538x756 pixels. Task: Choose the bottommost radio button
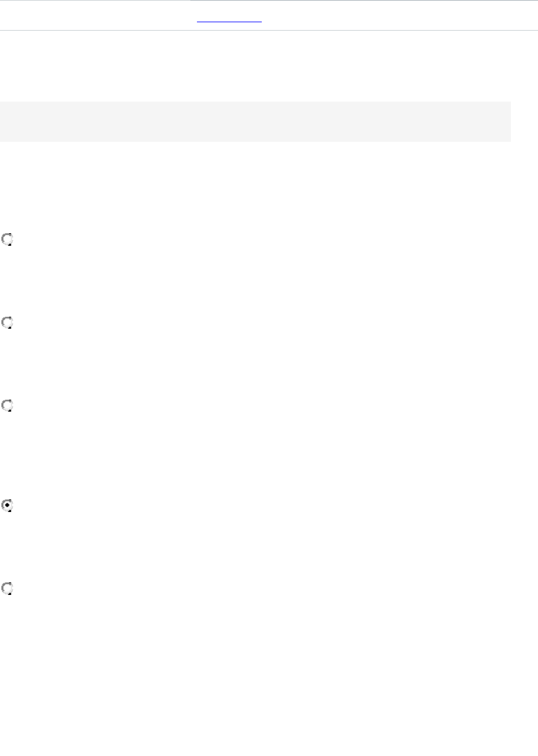pyautogui.click(x=8, y=590)
